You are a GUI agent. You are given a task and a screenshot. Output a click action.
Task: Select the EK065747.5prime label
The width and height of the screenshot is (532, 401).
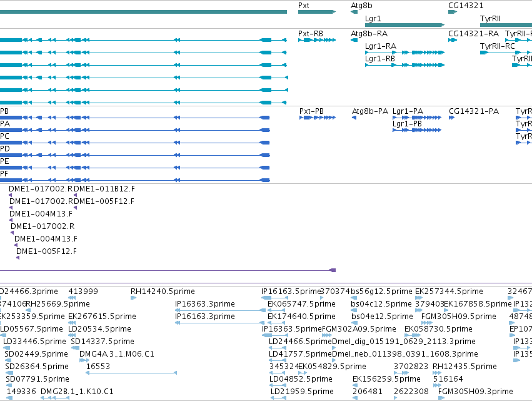tap(301, 304)
